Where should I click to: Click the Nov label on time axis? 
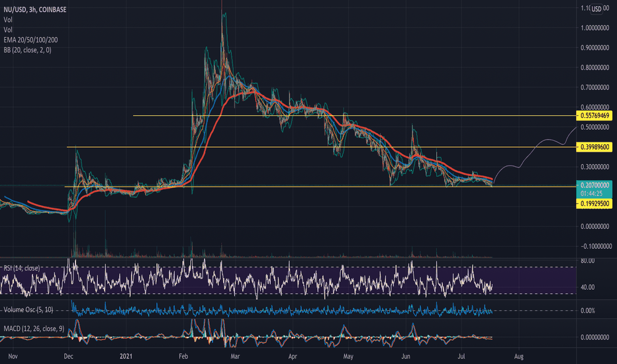pyautogui.click(x=13, y=357)
